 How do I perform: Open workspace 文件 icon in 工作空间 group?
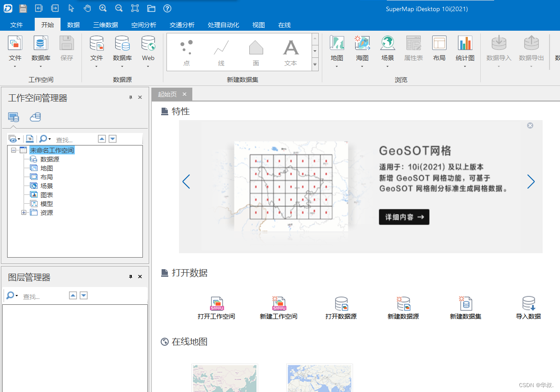tap(15, 43)
